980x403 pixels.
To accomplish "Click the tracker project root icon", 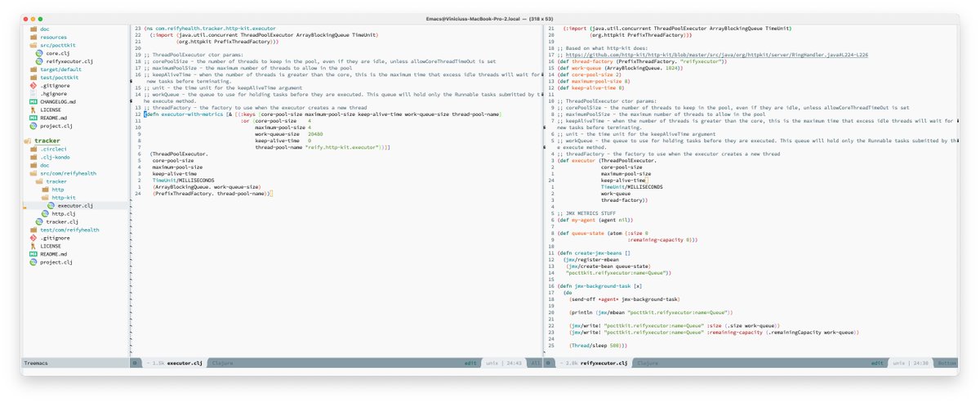I will pos(27,141).
